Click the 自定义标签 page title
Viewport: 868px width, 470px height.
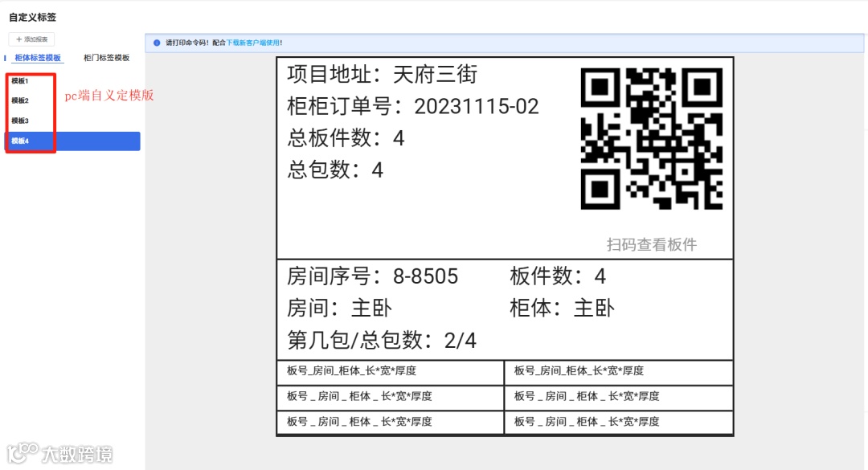coord(33,17)
